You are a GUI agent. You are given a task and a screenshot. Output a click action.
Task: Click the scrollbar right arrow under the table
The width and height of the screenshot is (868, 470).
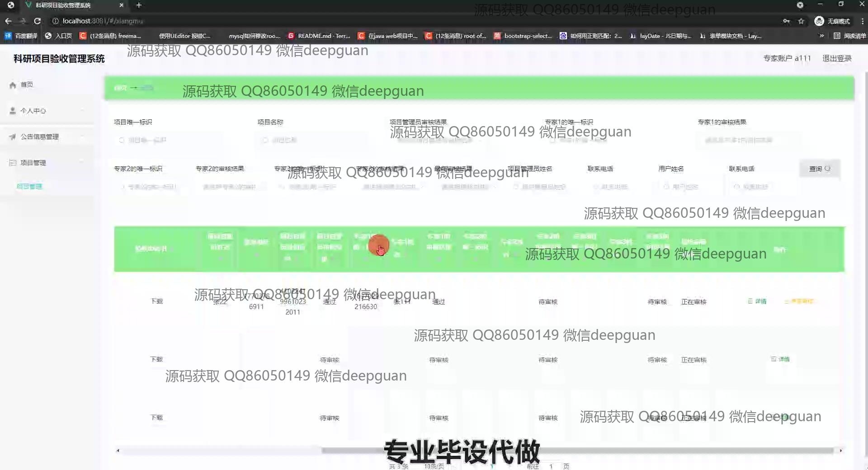841,451
